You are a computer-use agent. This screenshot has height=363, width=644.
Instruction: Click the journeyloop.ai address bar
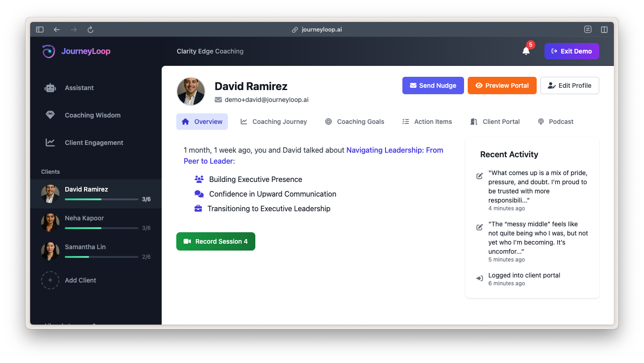click(322, 30)
